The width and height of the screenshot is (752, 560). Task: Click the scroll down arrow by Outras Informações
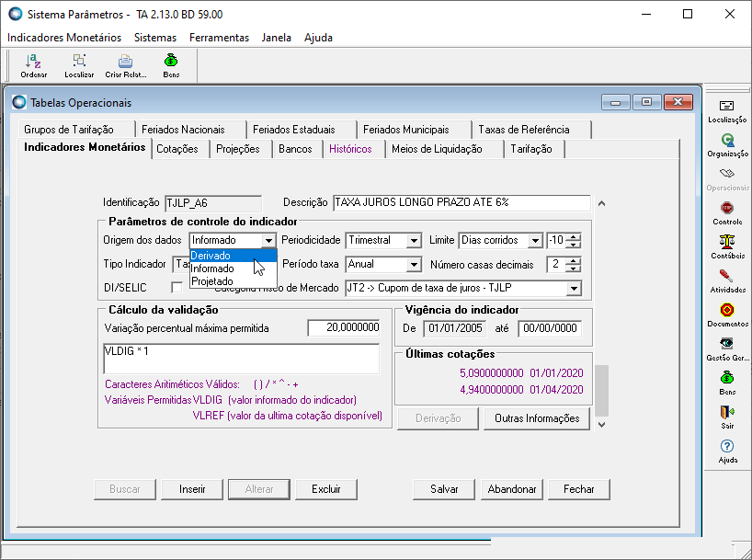[x=601, y=424]
